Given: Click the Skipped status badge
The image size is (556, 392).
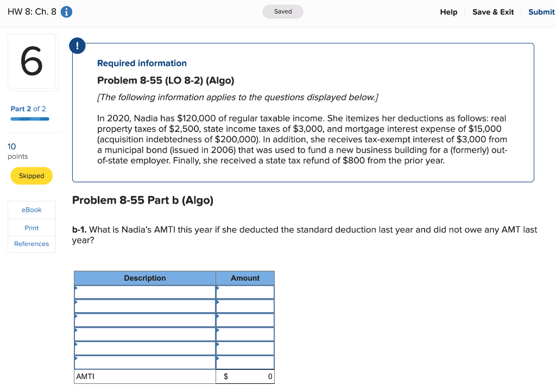Looking at the screenshot, I should click(x=31, y=176).
